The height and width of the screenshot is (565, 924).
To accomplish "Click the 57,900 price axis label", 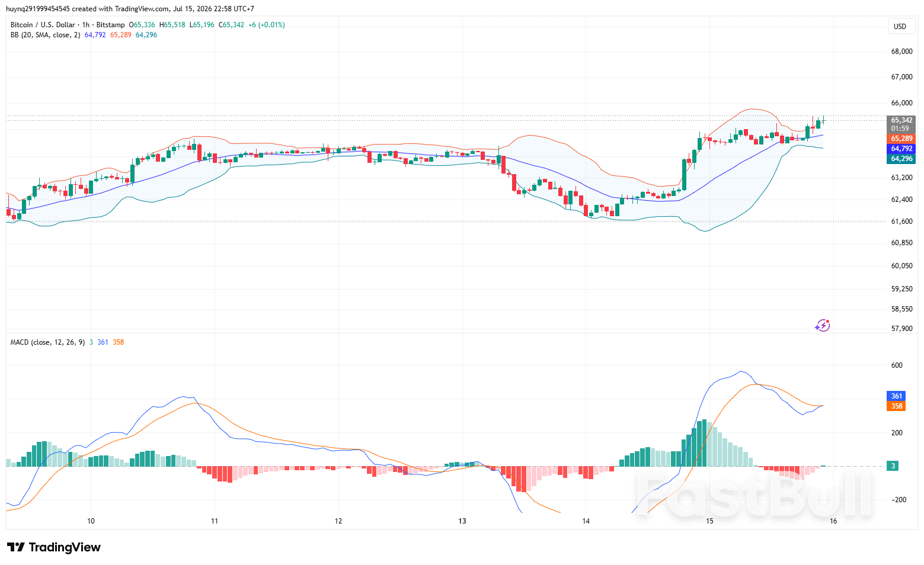I will click(x=901, y=329).
